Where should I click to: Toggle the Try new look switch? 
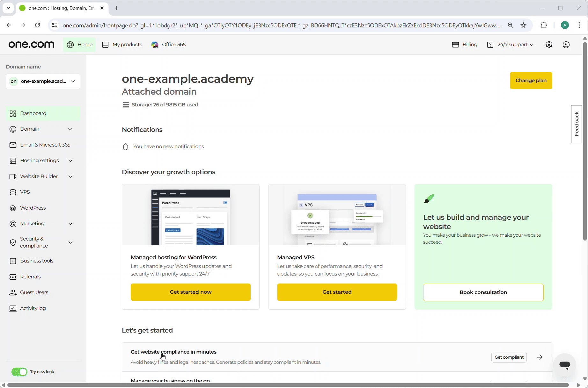coord(19,372)
